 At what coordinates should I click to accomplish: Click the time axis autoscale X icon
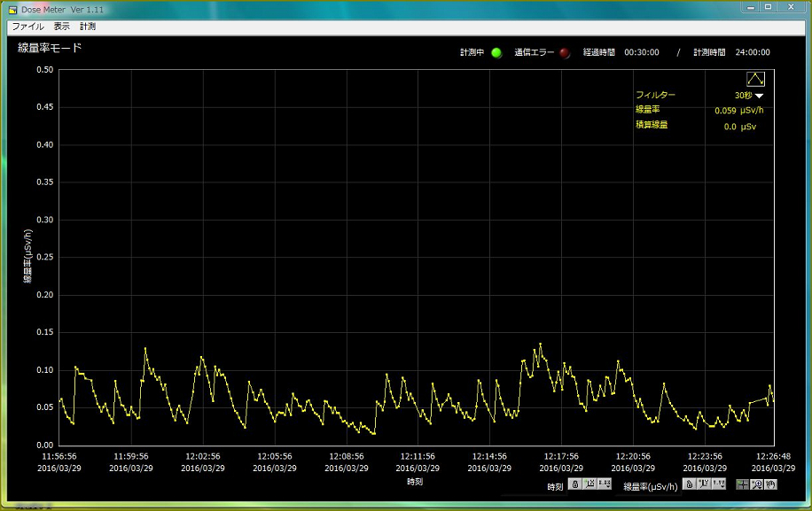(589, 484)
